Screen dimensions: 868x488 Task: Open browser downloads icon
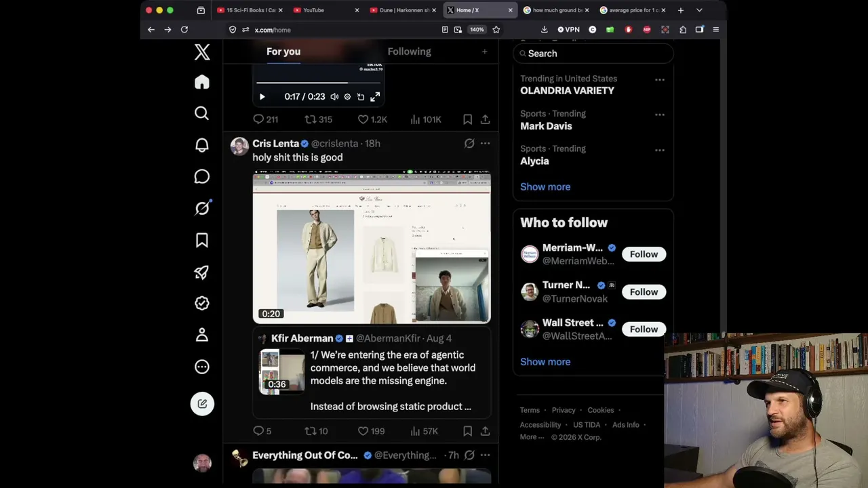tap(544, 30)
